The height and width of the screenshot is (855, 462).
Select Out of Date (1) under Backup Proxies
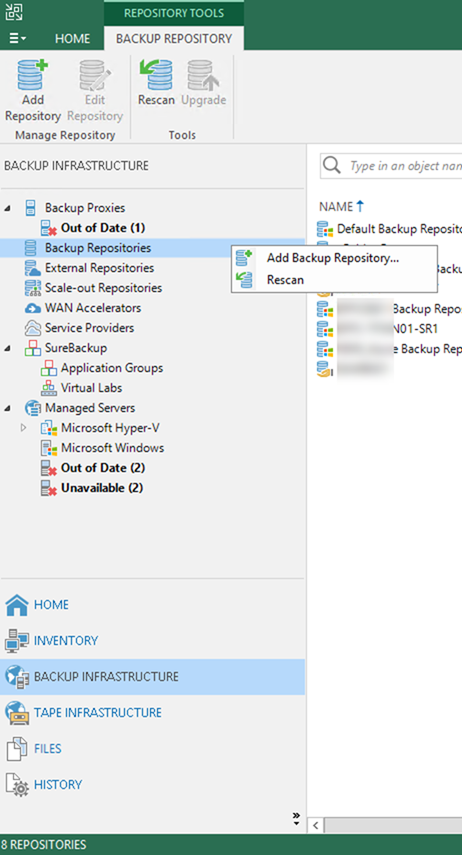[x=103, y=228]
